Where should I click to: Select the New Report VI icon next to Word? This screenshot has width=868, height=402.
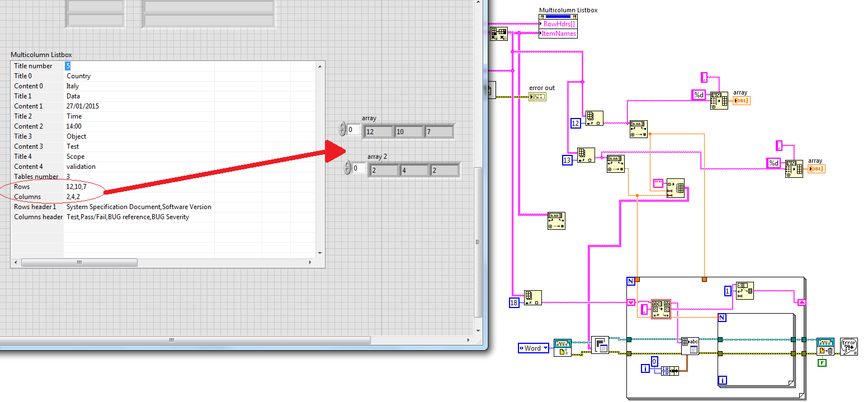[562, 347]
